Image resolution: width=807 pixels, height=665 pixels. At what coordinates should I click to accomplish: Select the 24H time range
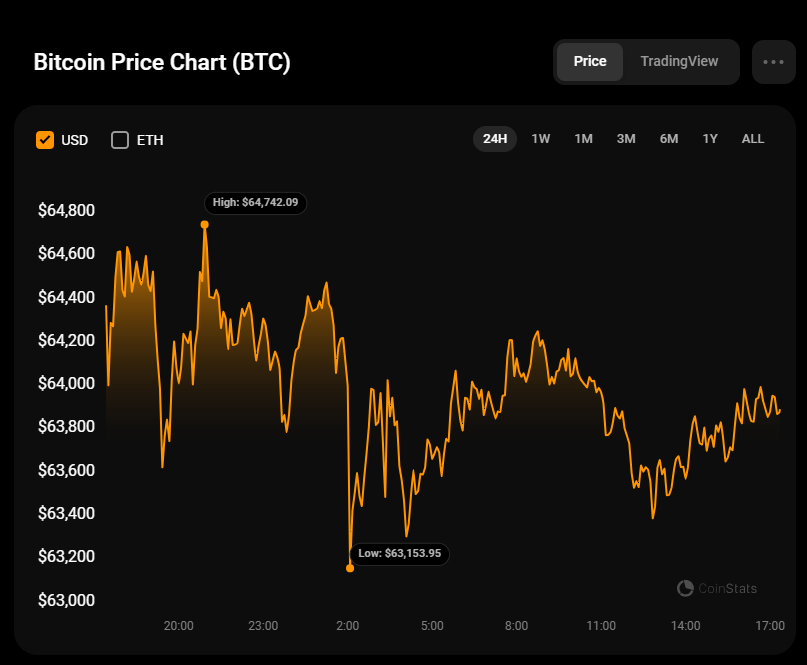coord(495,139)
